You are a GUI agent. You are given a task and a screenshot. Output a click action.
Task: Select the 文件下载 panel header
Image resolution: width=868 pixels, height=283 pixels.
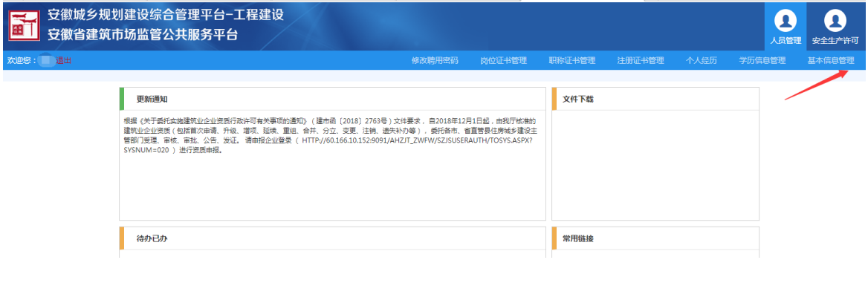(x=655, y=99)
